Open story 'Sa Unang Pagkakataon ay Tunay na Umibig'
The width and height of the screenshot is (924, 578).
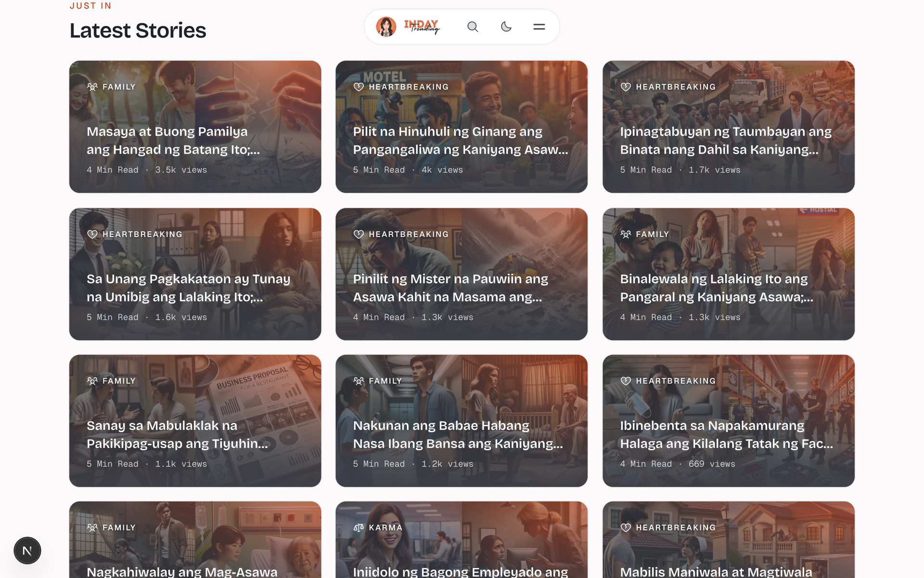coord(188,288)
